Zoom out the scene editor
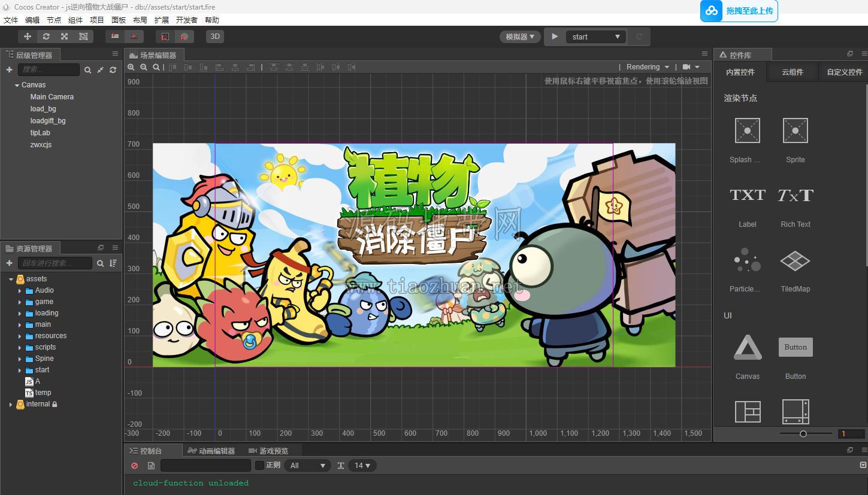This screenshot has width=868, height=495. click(144, 67)
